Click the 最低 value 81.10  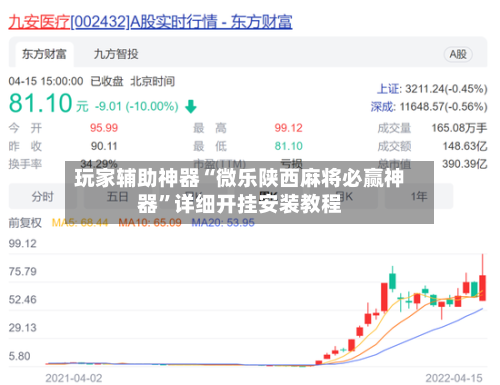(288, 146)
